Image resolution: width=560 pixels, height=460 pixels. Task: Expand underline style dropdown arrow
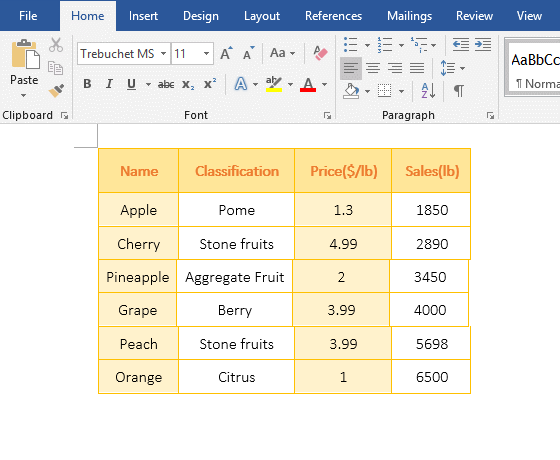[x=148, y=85]
